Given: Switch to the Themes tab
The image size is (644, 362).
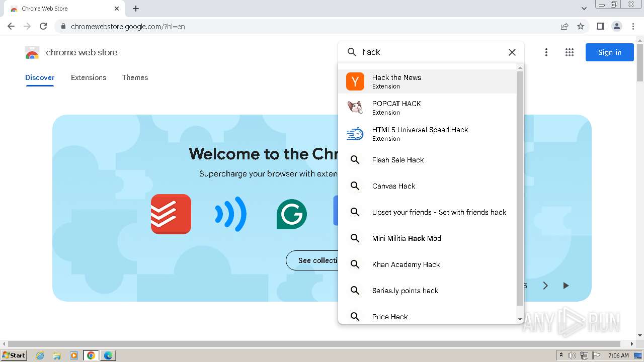Looking at the screenshot, I should point(135,77).
